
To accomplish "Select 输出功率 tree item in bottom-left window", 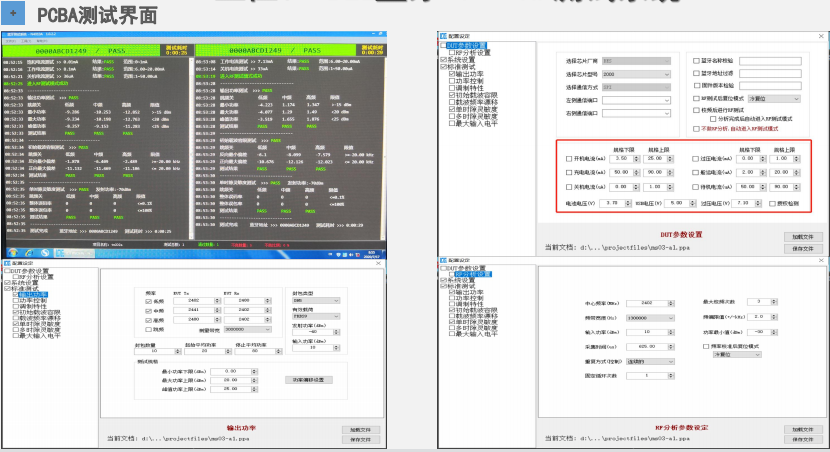I will tap(33, 295).
